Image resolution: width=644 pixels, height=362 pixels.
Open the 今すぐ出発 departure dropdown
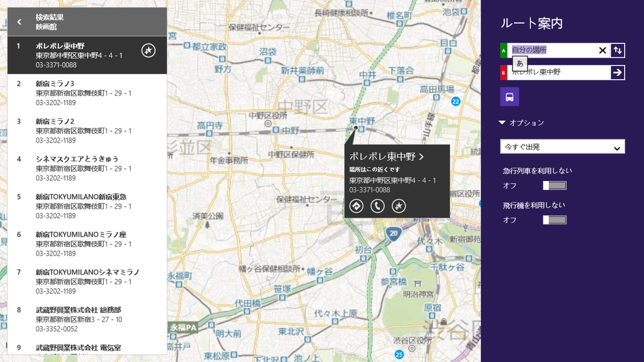pos(562,147)
